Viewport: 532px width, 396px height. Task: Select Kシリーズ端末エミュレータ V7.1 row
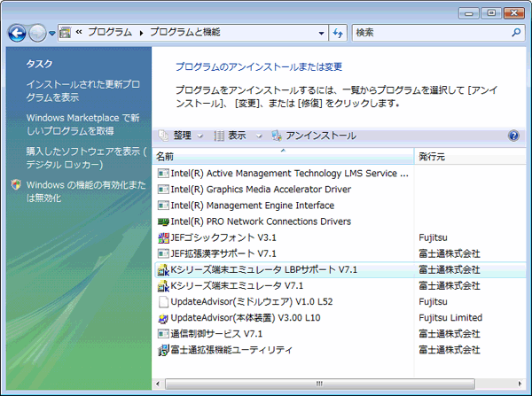click(340, 286)
